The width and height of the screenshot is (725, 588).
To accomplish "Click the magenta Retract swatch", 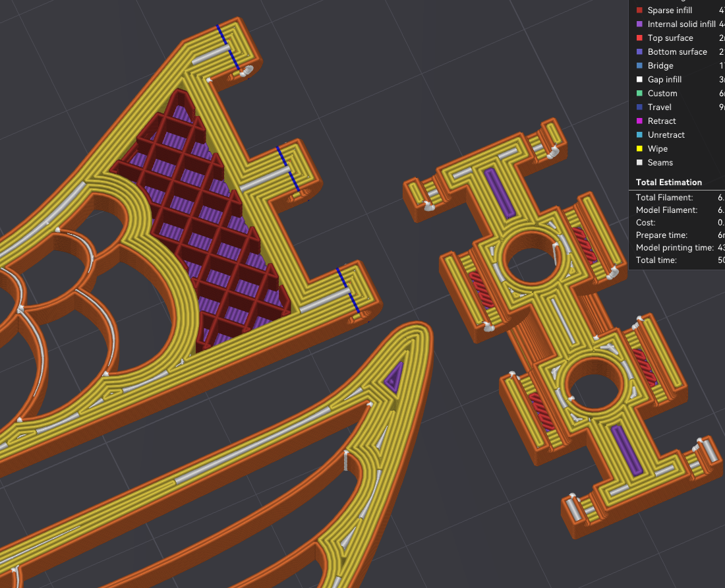I will 639,121.
